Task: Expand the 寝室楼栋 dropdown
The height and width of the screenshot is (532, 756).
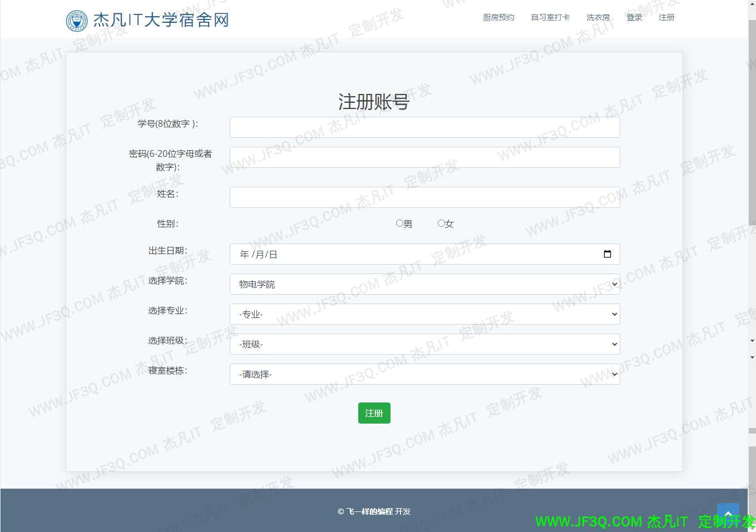Action: coord(424,374)
